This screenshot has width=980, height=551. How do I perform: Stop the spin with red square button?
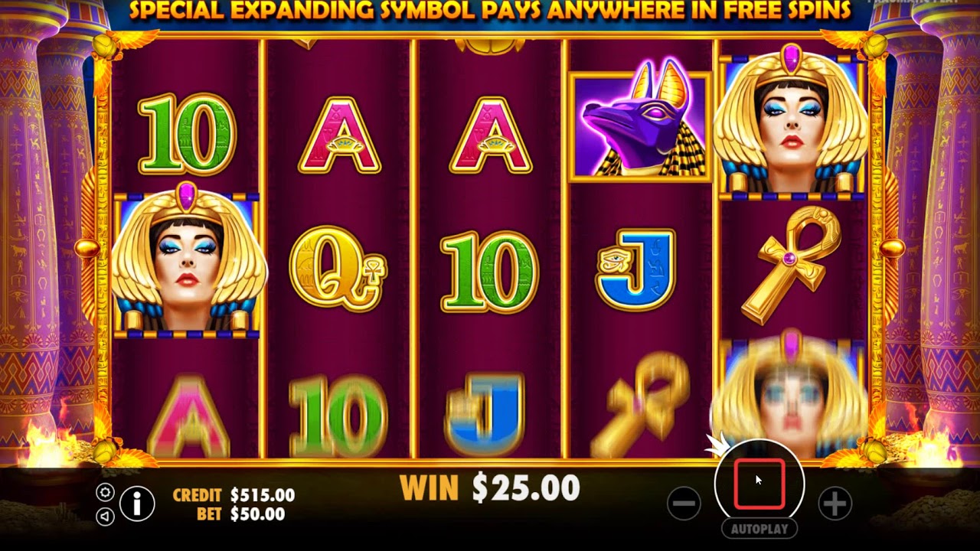(759, 484)
